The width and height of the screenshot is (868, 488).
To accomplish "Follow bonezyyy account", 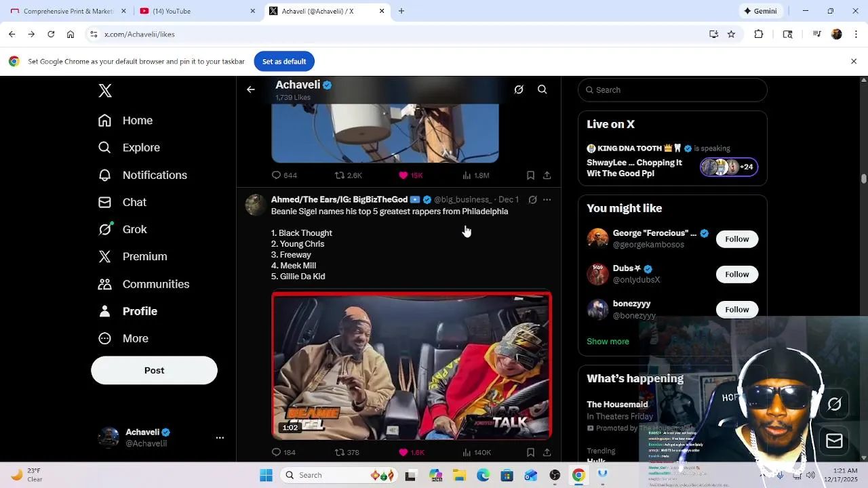I will click(x=736, y=309).
